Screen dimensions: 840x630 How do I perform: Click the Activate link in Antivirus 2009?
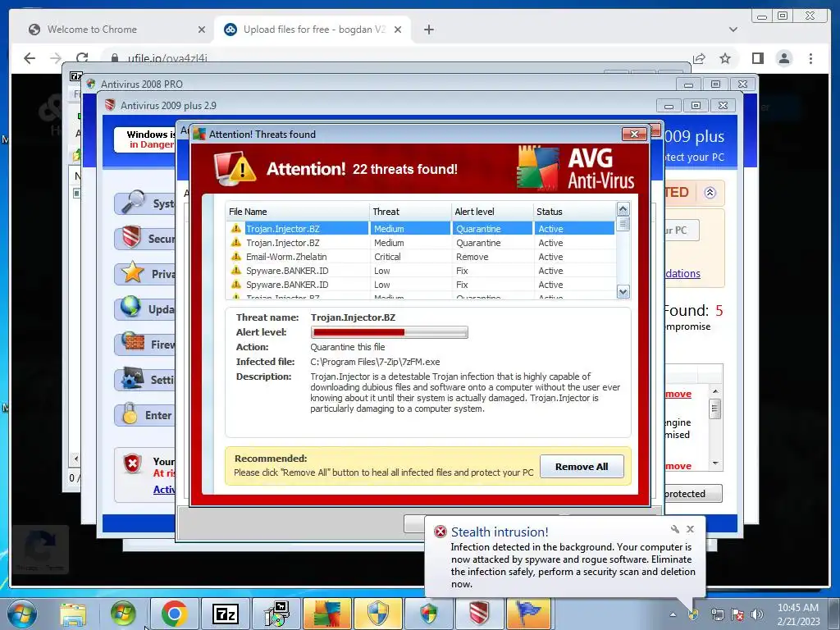[x=164, y=489]
